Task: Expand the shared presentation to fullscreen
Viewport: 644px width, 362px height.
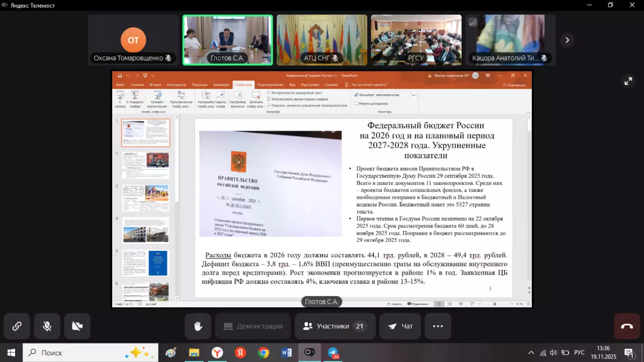Action: (x=628, y=81)
